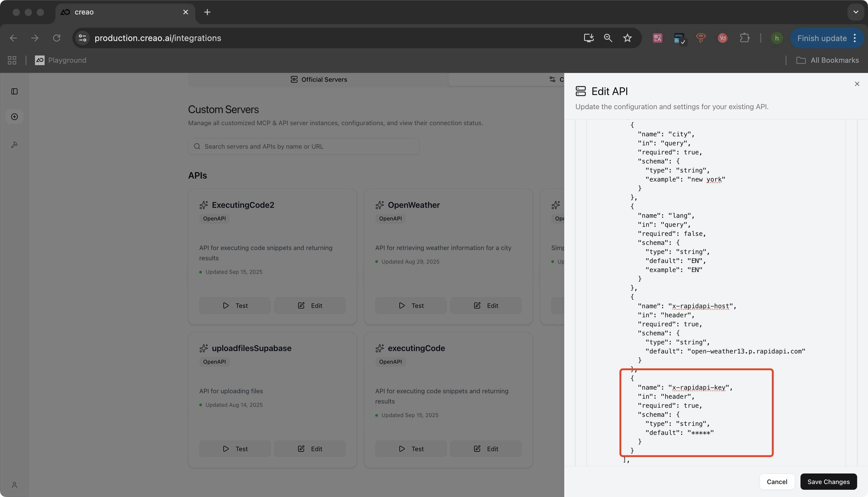Open a new browser tab
This screenshot has width=868, height=497.
(x=207, y=12)
